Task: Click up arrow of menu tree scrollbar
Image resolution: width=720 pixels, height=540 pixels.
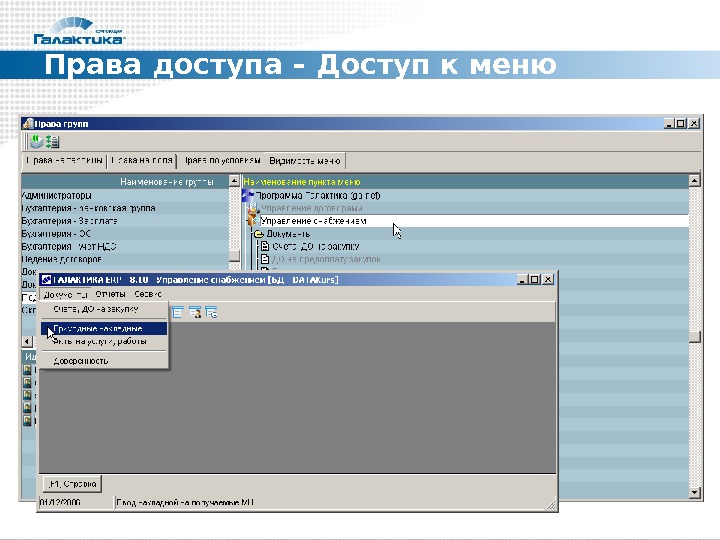Action: click(x=694, y=180)
